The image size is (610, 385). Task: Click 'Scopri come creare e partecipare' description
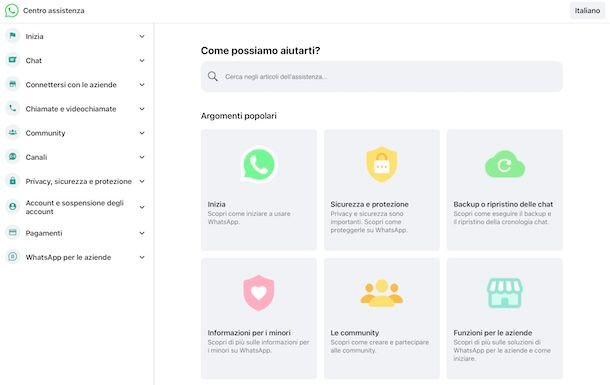coord(380,346)
